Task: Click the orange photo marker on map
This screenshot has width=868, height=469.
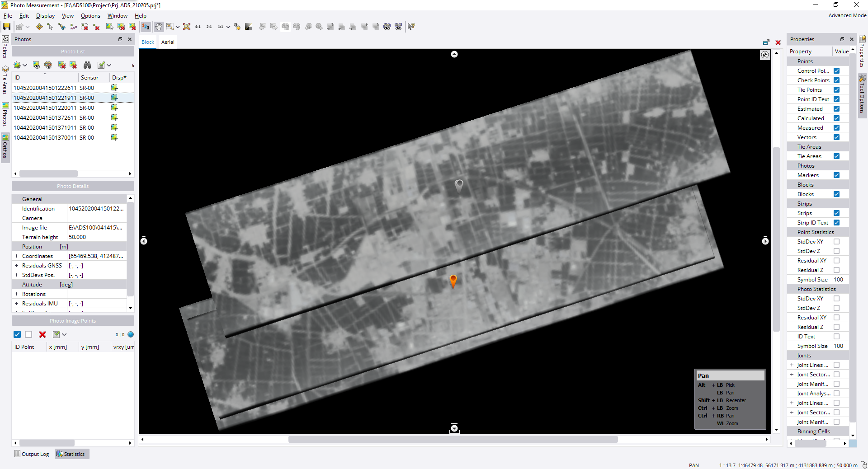Action: (453, 281)
